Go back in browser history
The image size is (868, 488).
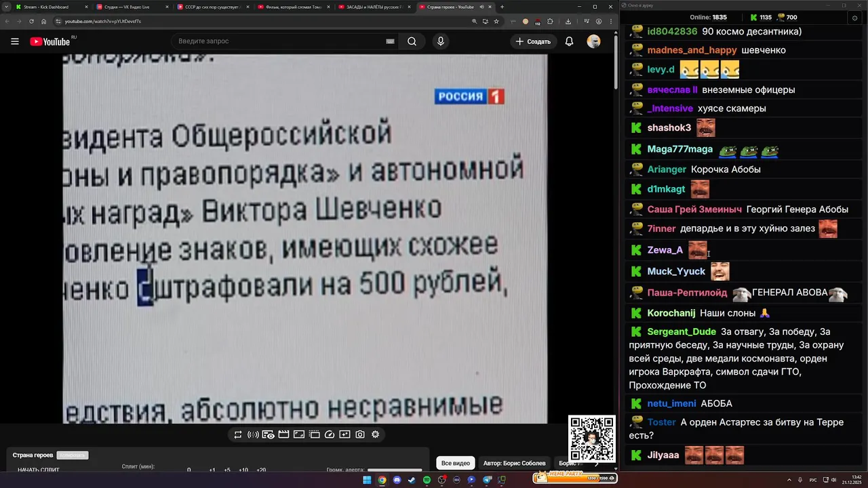pyautogui.click(x=7, y=21)
